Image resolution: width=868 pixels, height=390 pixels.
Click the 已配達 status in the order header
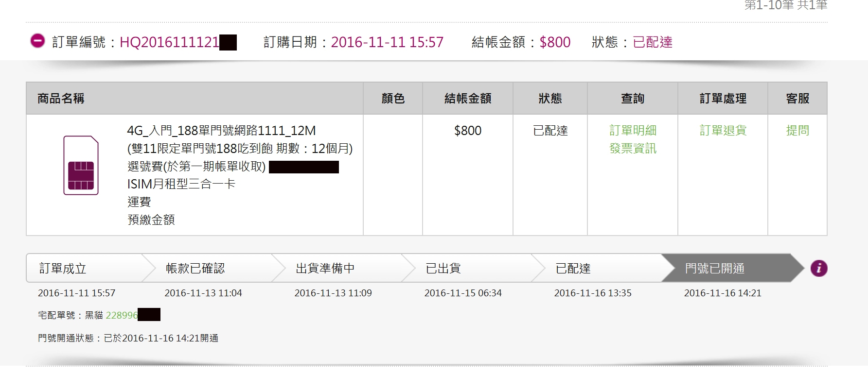pyautogui.click(x=653, y=42)
